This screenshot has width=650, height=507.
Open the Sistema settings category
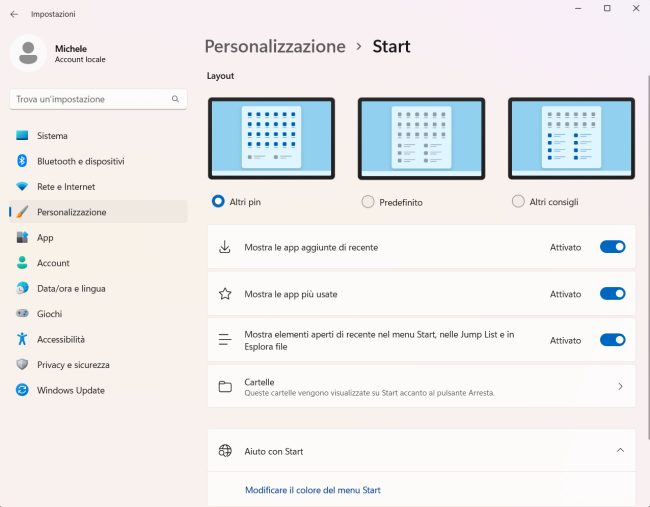[98, 136]
